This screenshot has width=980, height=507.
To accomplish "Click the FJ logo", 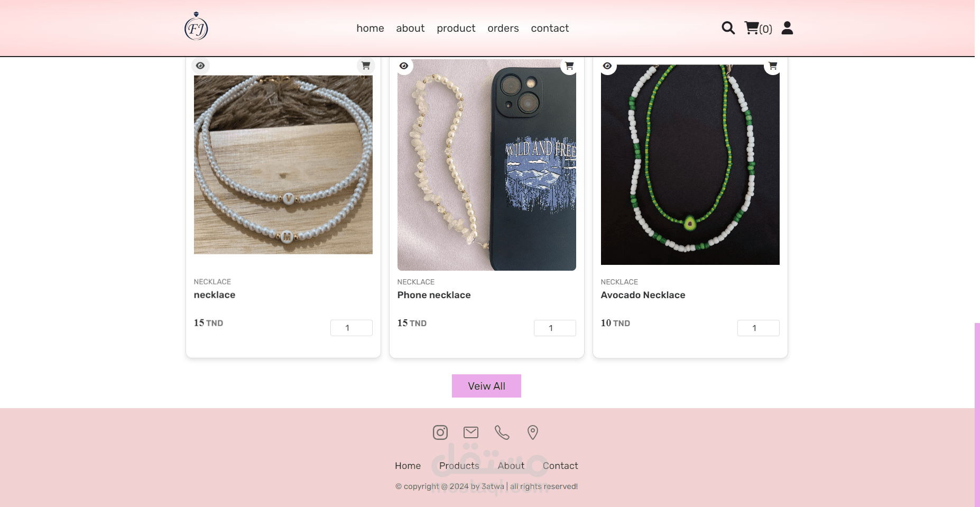I will click(196, 26).
